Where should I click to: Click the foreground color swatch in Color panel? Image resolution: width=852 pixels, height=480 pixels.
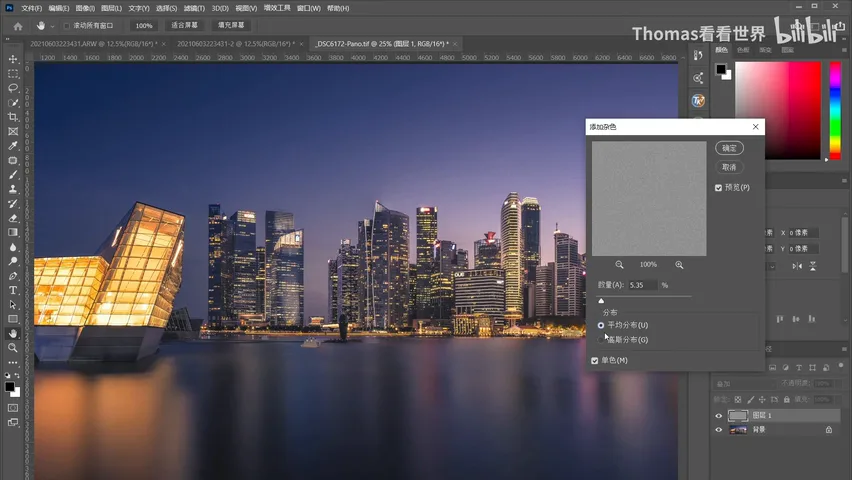point(721,69)
